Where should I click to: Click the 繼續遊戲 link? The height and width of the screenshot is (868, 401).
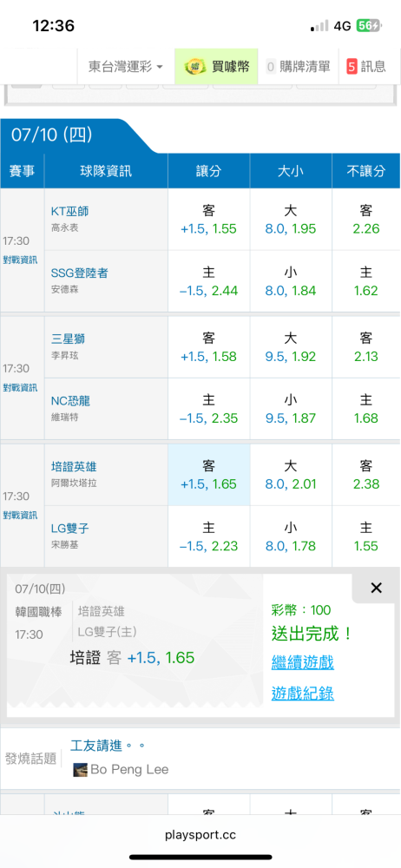coord(302,661)
